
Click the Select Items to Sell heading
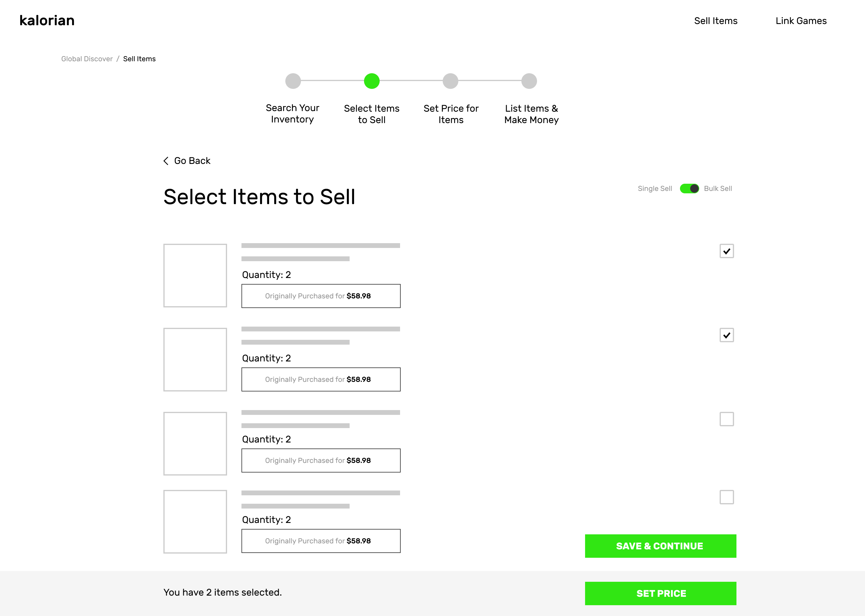259,197
